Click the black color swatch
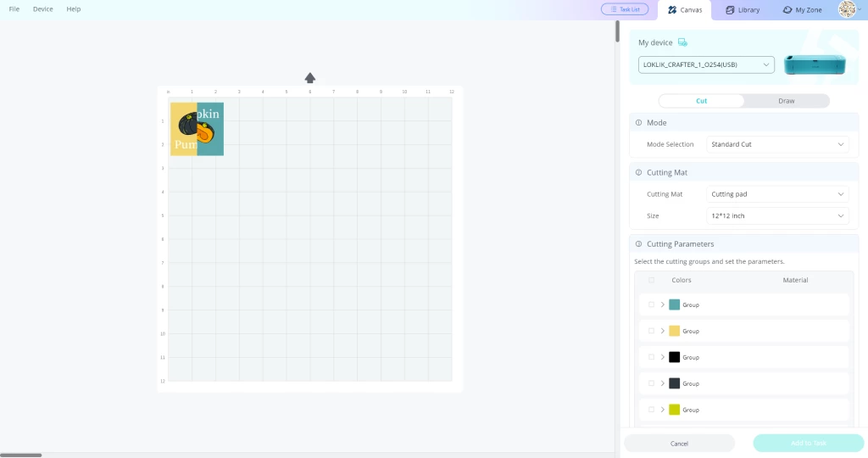 (674, 357)
